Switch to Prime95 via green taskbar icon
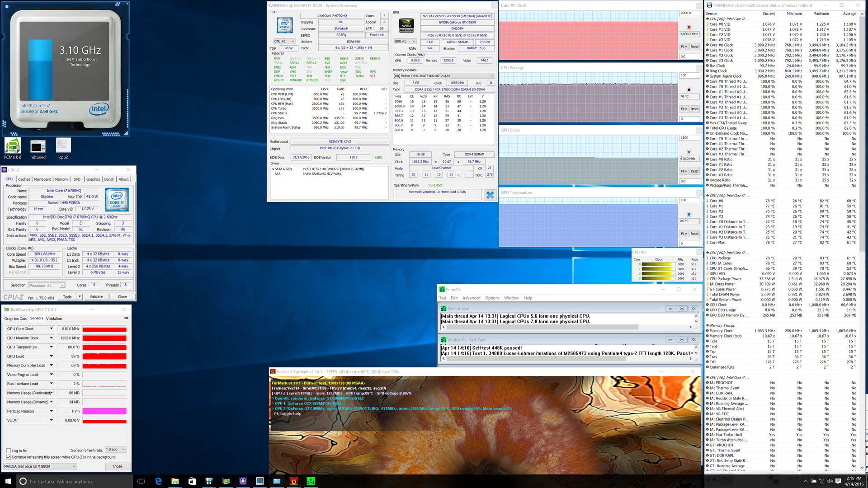Viewport: 868px width, 488px height. pyautogui.click(x=311, y=481)
